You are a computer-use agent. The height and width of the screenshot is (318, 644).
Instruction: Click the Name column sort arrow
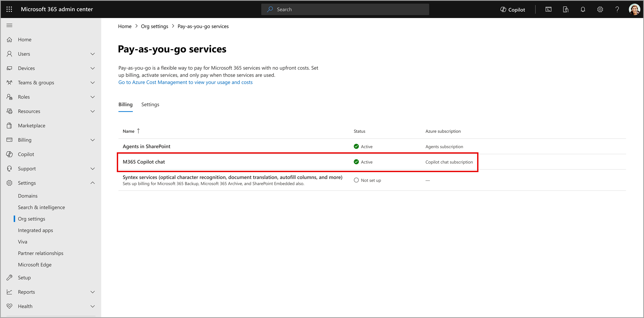tap(138, 131)
